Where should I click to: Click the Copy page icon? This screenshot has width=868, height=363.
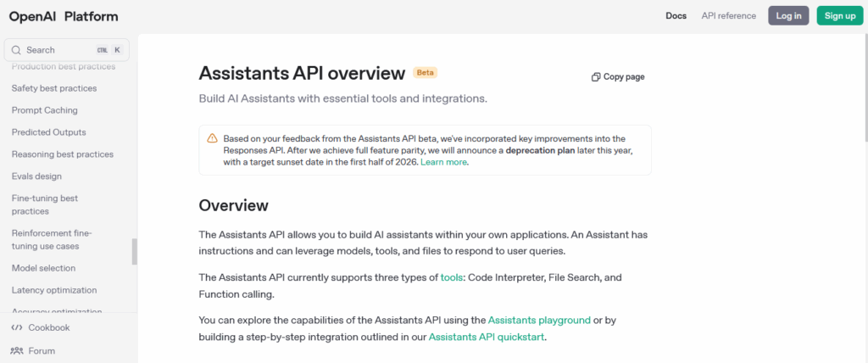click(x=596, y=77)
